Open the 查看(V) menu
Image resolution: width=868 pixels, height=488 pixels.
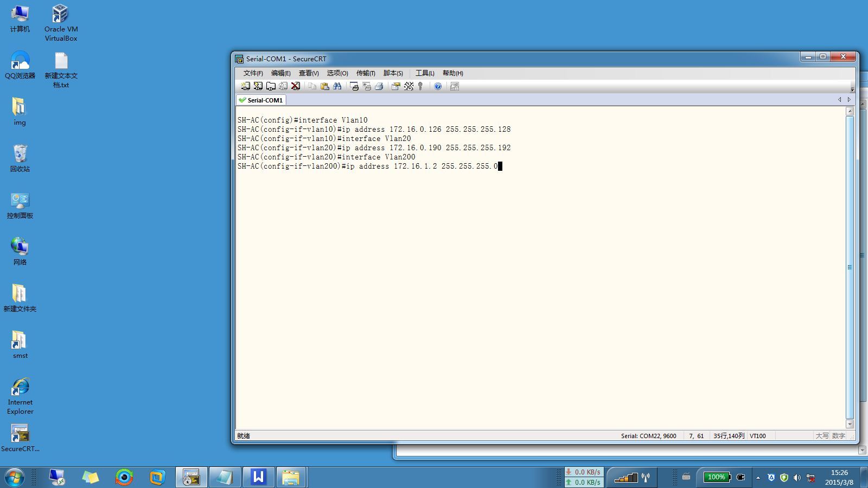309,73
